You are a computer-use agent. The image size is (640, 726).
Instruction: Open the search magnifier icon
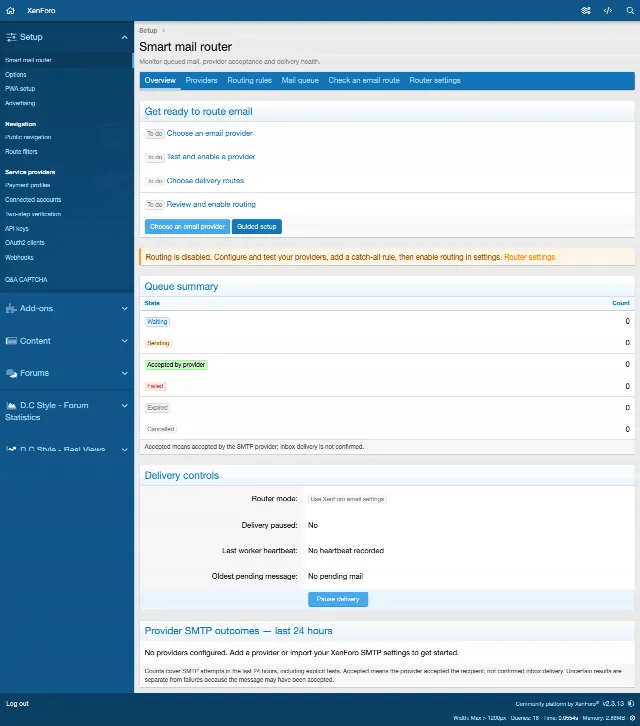(x=630, y=10)
